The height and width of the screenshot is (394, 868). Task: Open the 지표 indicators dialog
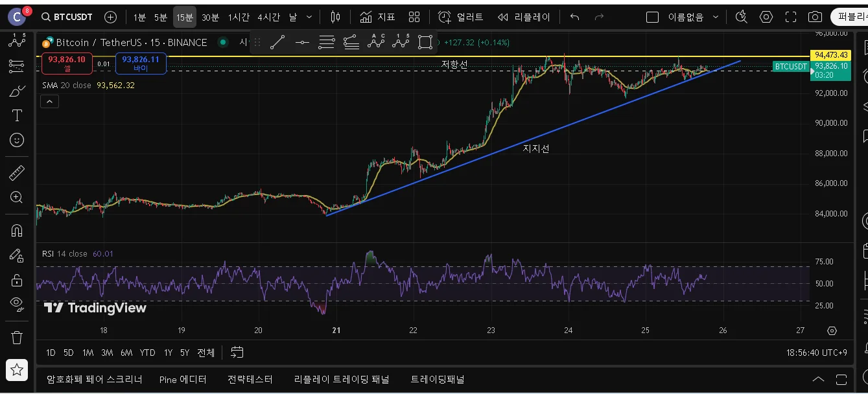click(378, 17)
